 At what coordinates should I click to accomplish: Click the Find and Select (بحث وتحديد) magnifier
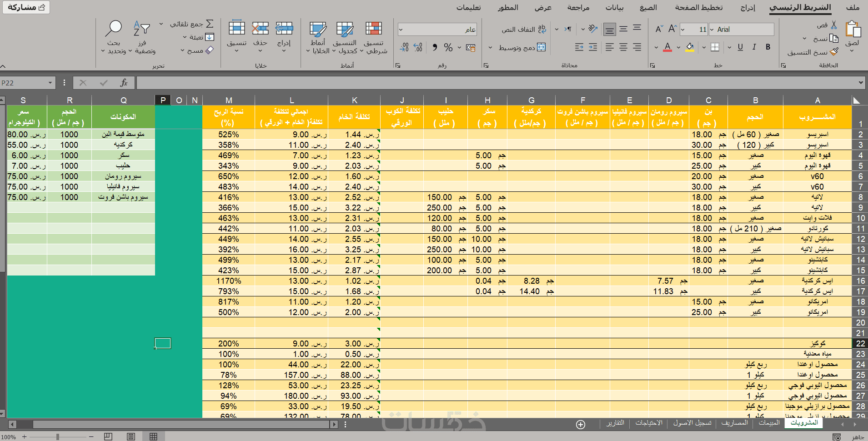click(x=113, y=29)
